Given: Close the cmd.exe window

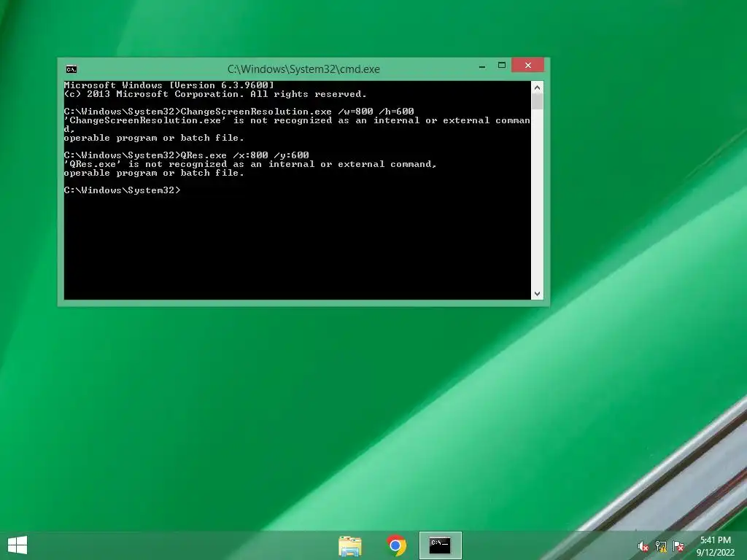Looking at the screenshot, I should pos(528,65).
